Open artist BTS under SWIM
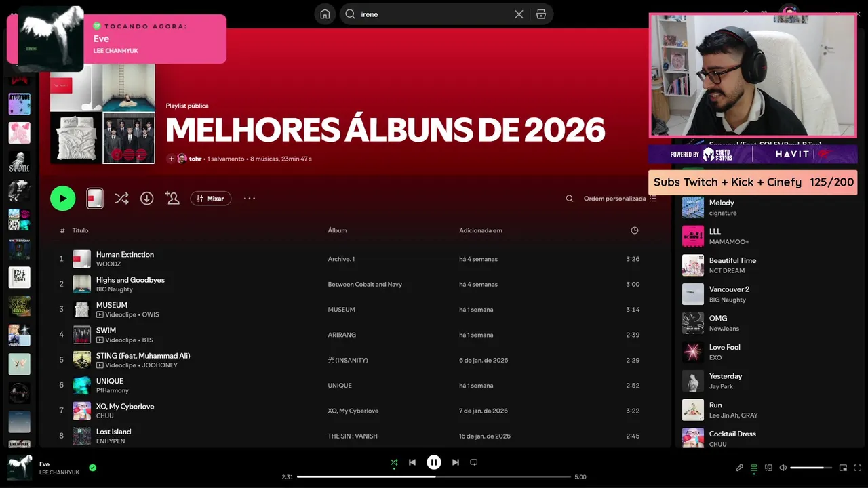Screen dimensions: 868x488 [x=148, y=340]
